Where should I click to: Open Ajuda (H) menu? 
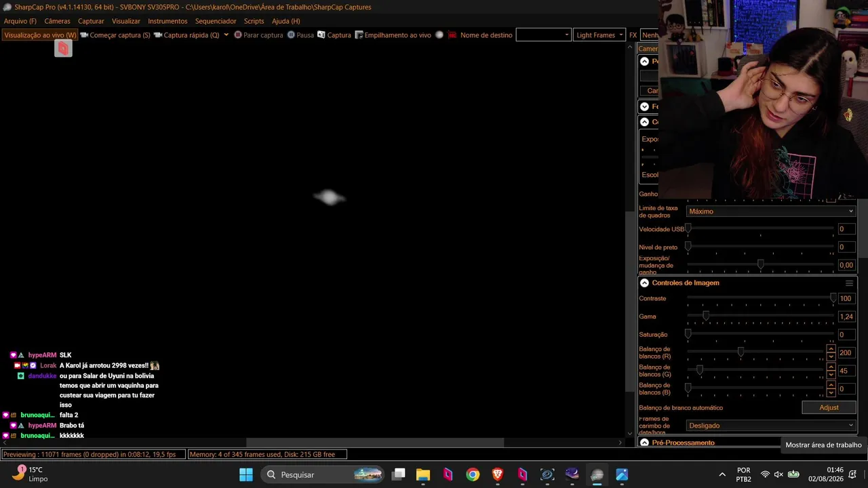[285, 21]
